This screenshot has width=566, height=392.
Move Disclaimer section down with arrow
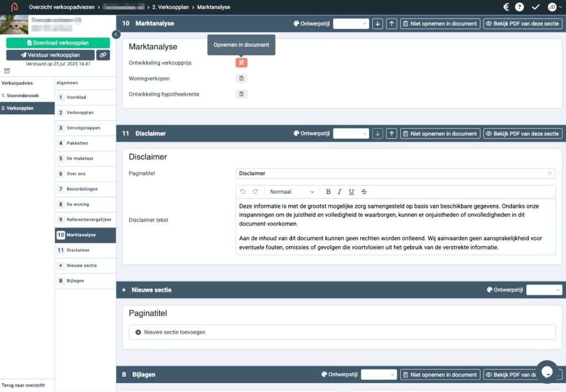pos(378,134)
